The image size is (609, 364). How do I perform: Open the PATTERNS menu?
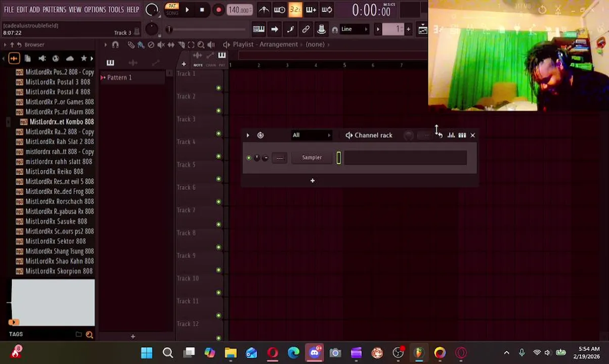54,10
